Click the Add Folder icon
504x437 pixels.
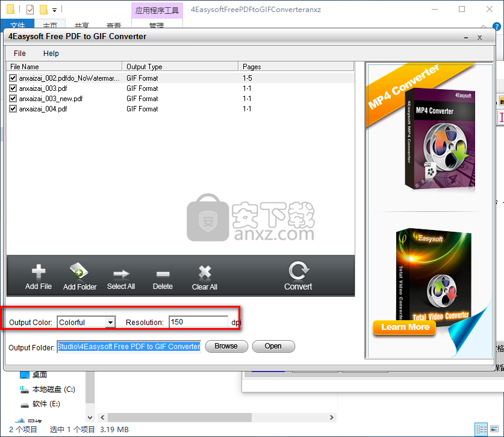pyautogui.click(x=79, y=270)
